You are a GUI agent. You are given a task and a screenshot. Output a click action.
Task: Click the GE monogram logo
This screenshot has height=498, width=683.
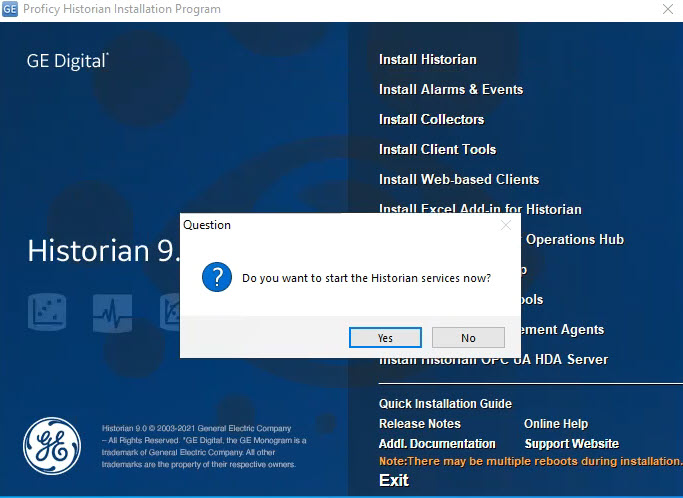(52, 446)
